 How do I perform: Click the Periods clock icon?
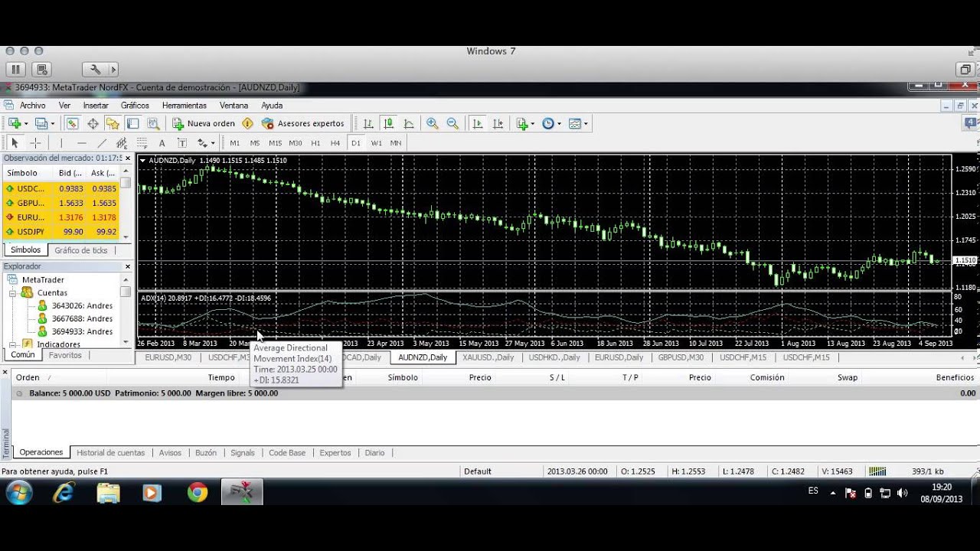click(x=548, y=123)
